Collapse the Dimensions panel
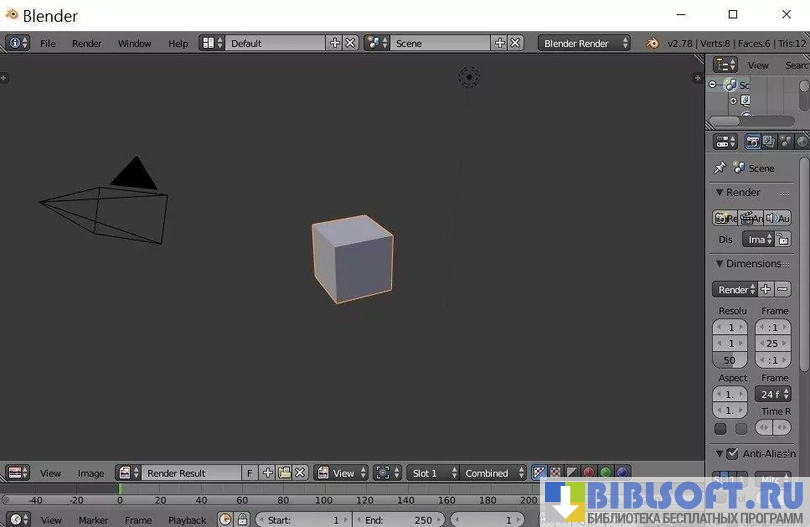 click(719, 264)
